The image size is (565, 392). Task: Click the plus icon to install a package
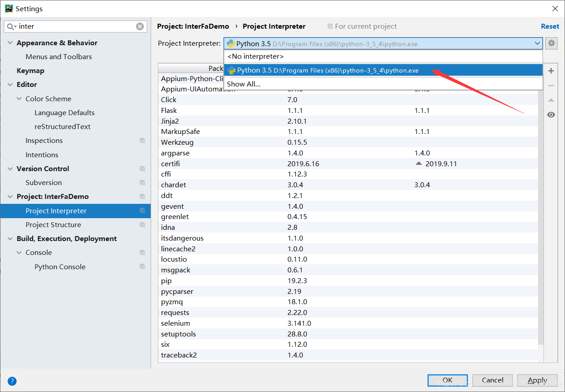[x=551, y=71]
